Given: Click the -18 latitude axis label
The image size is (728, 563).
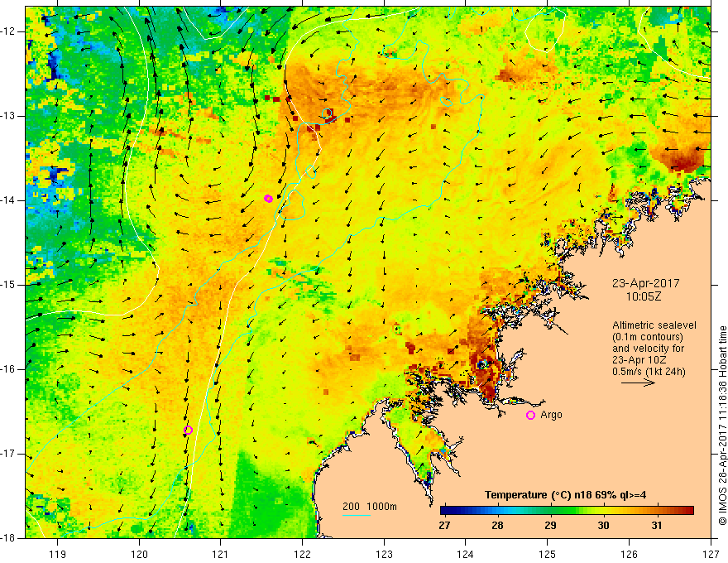Looking at the screenshot, I should click(8, 538).
